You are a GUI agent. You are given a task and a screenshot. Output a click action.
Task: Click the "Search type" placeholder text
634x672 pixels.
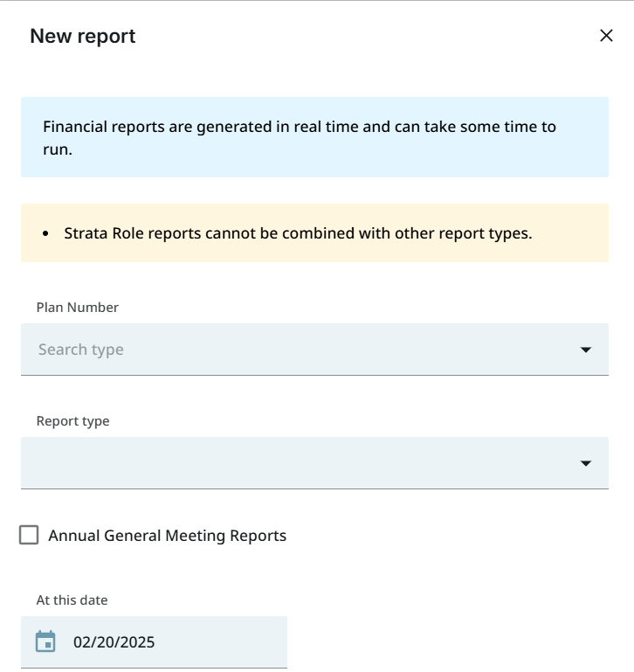pyautogui.click(x=81, y=350)
